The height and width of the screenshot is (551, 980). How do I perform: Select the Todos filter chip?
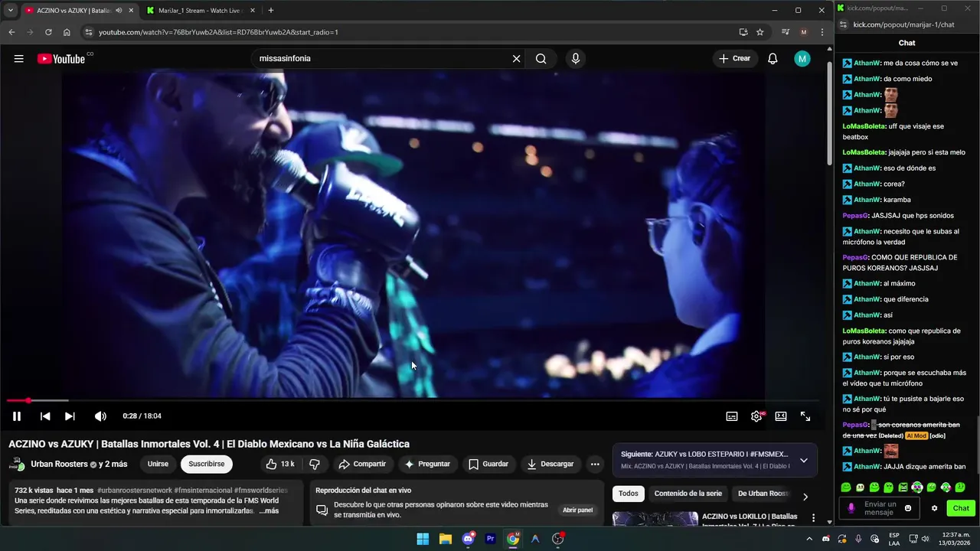(x=629, y=494)
